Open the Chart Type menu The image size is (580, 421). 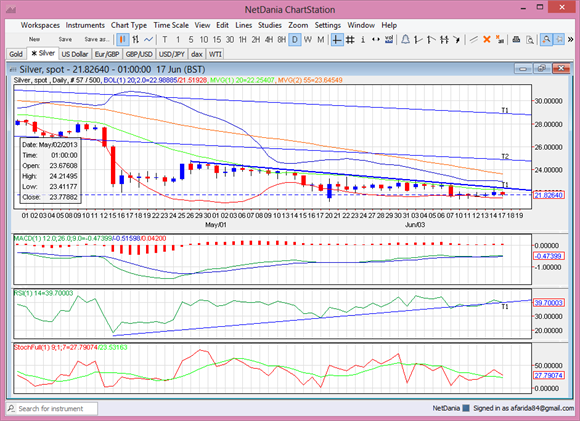pos(129,25)
